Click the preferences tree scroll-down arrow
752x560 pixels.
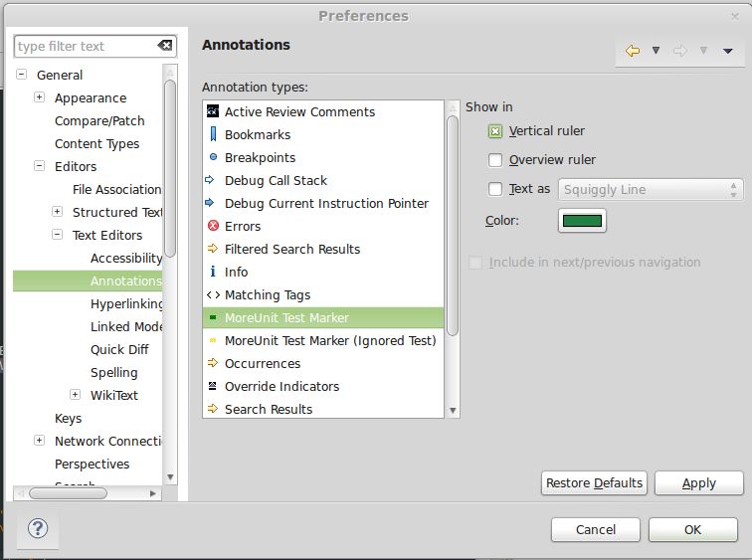coord(170,476)
